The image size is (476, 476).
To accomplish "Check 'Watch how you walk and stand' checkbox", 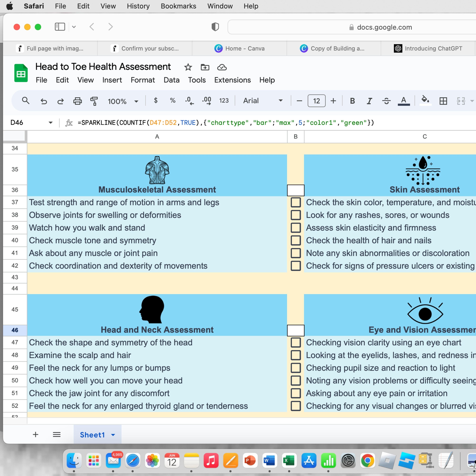I will click(x=295, y=228).
